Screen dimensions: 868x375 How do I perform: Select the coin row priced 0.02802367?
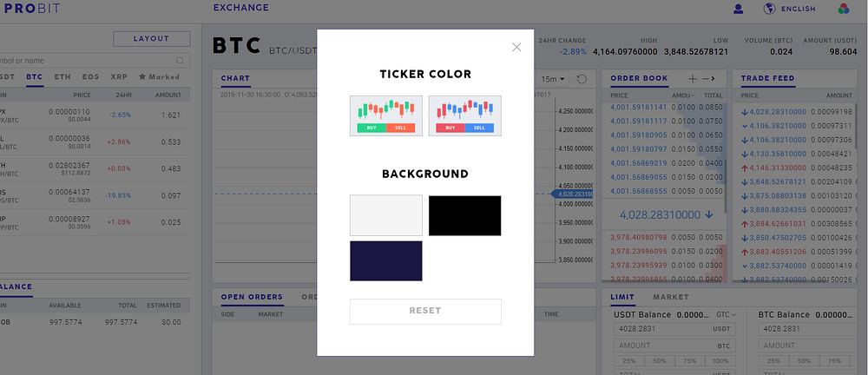coord(95,169)
